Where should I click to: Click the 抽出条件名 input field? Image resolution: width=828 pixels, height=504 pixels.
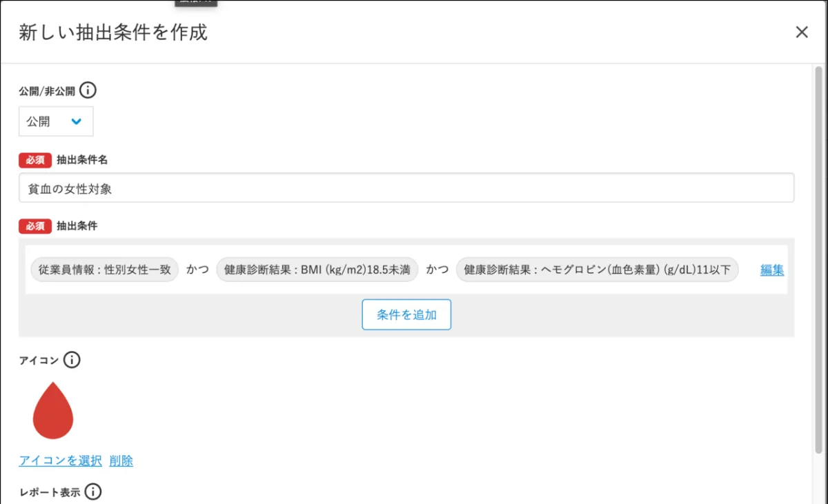tap(406, 188)
